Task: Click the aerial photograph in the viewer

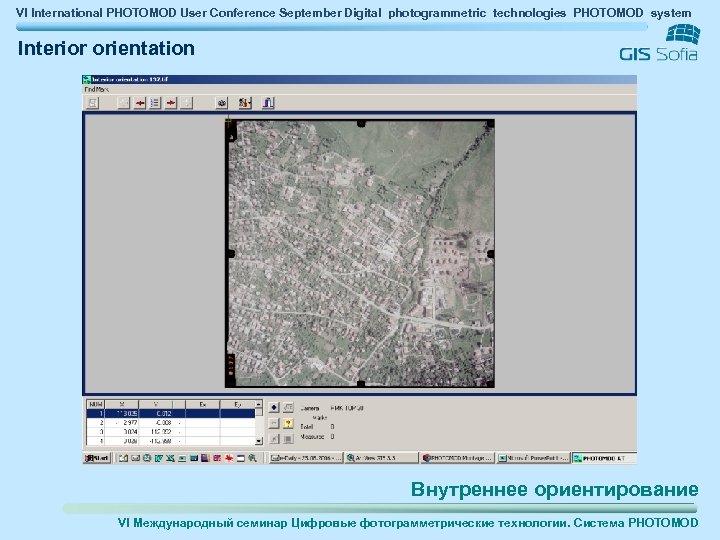Action: click(x=360, y=253)
